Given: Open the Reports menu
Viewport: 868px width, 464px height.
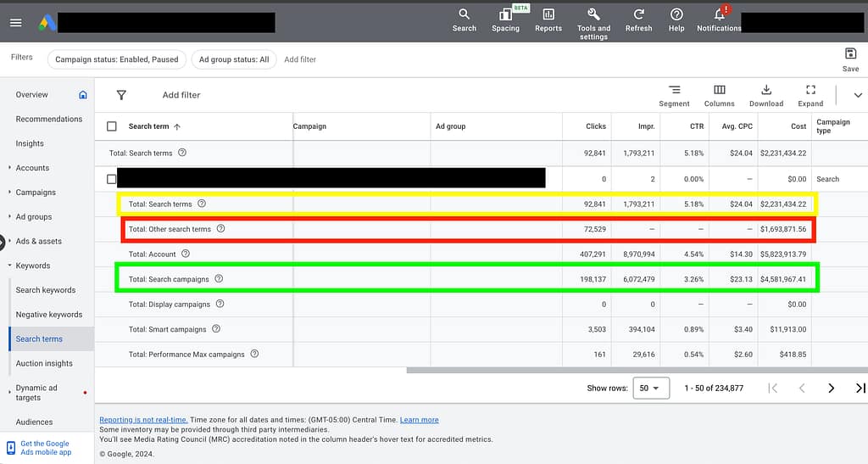Looking at the screenshot, I should (548, 20).
